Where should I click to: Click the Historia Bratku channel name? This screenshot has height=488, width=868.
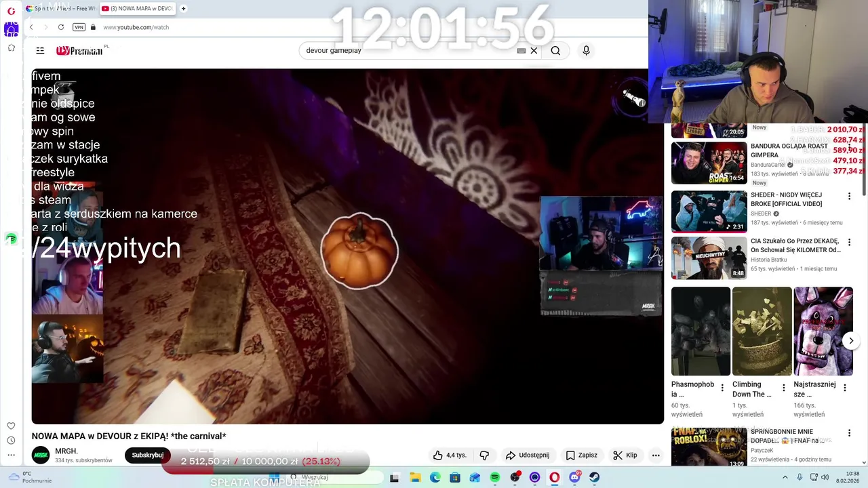(768, 260)
